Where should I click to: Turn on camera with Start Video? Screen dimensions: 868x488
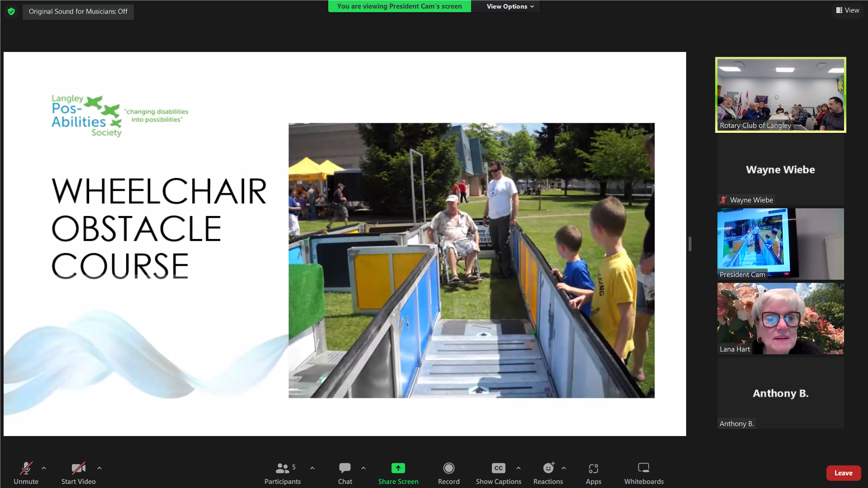point(79,473)
